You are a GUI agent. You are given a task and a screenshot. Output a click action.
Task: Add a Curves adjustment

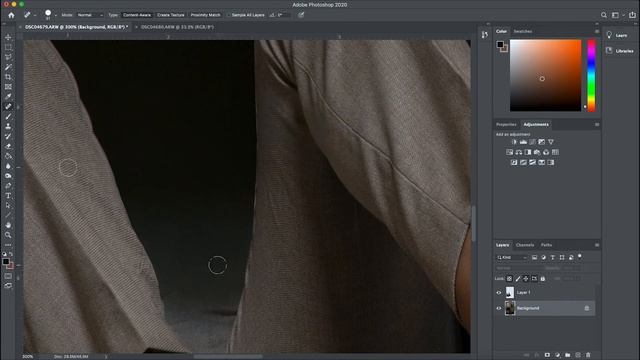click(x=532, y=142)
